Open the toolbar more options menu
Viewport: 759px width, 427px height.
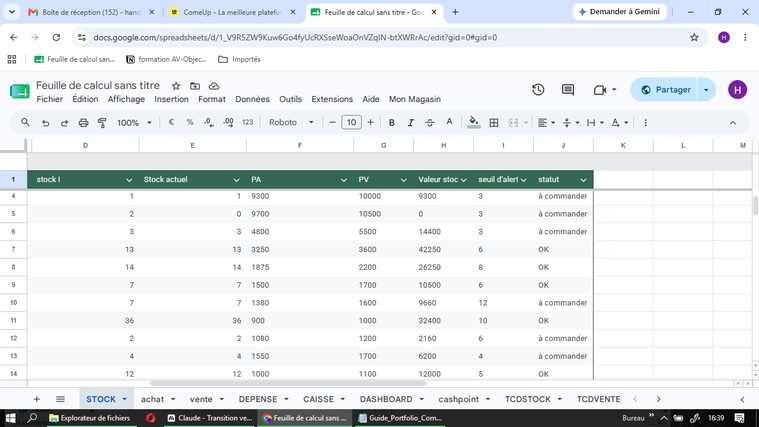click(645, 123)
